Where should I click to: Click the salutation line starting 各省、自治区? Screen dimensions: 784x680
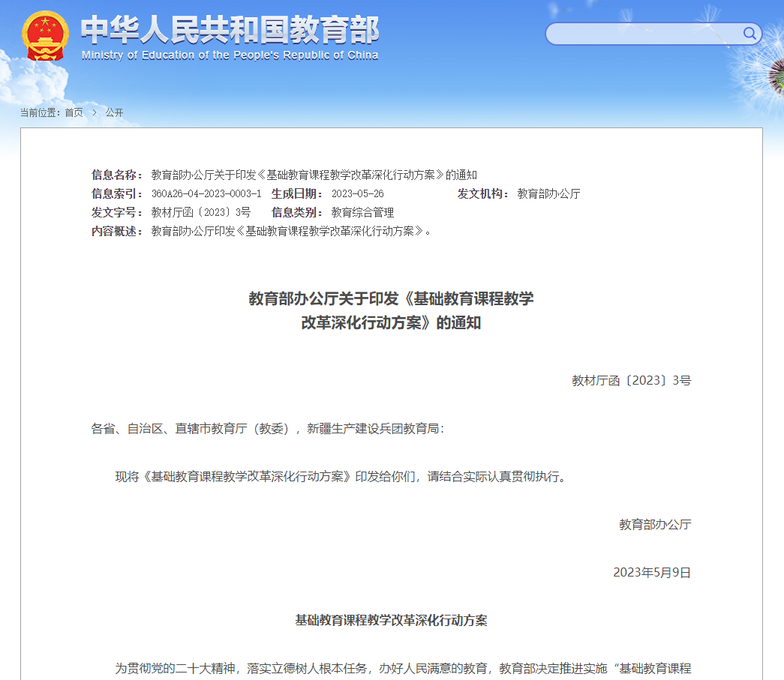(267, 428)
